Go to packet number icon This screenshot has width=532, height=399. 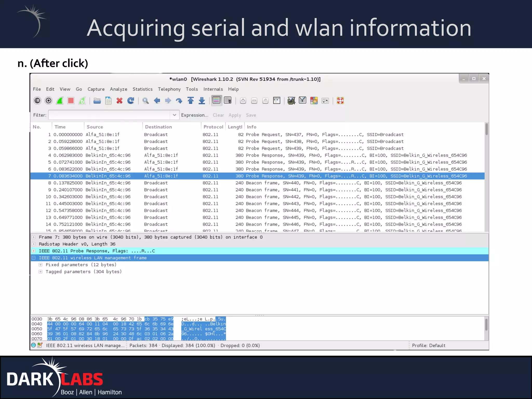(x=179, y=101)
